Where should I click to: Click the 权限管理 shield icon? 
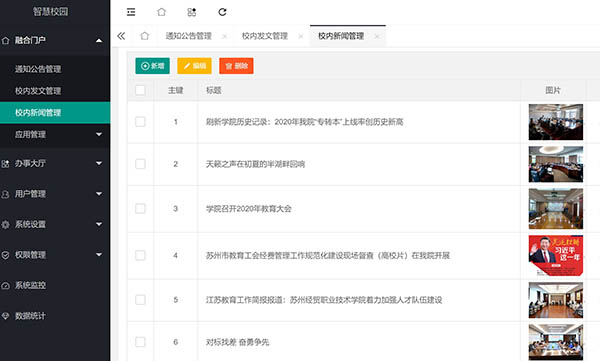click(5, 255)
